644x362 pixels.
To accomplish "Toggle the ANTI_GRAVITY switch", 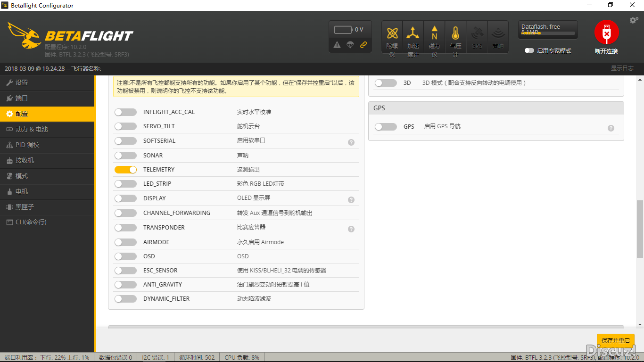I will coord(125,285).
